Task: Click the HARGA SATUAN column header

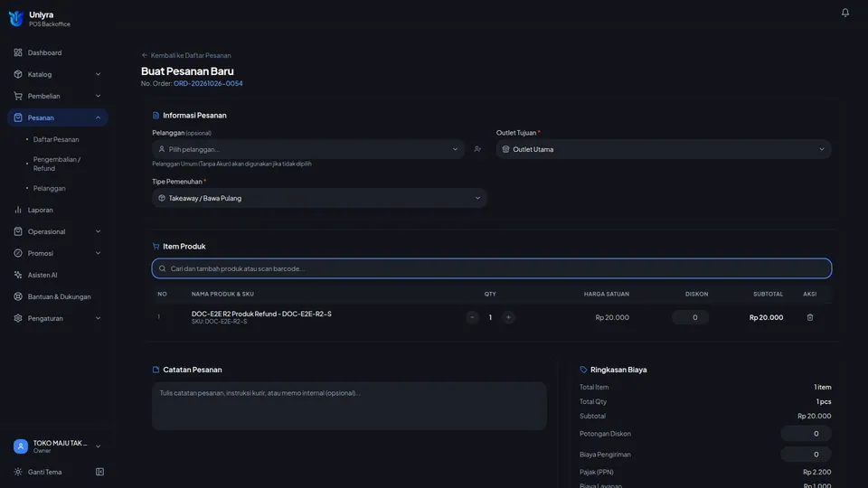Action: 606,294
